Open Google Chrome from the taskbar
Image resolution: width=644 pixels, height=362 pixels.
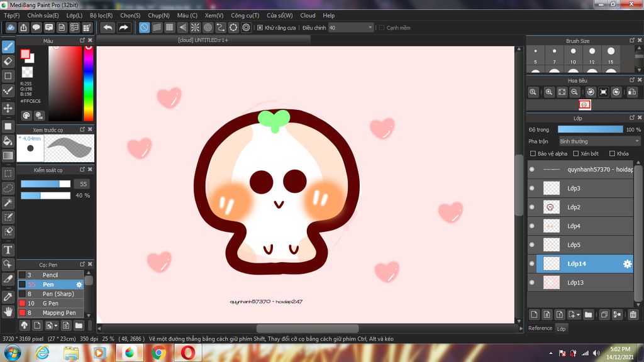coord(159,353)
